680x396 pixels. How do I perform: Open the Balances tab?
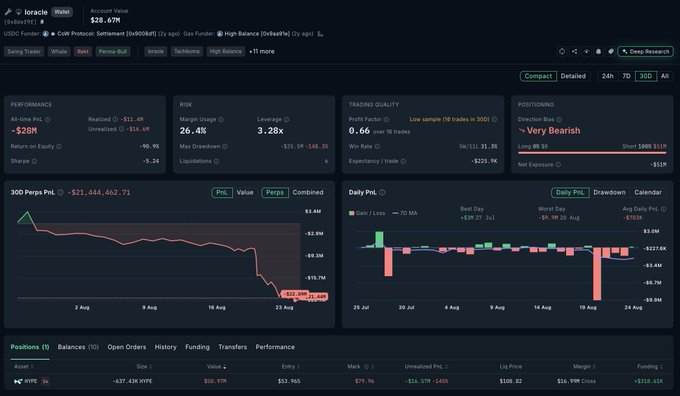(x=78, y=347)
